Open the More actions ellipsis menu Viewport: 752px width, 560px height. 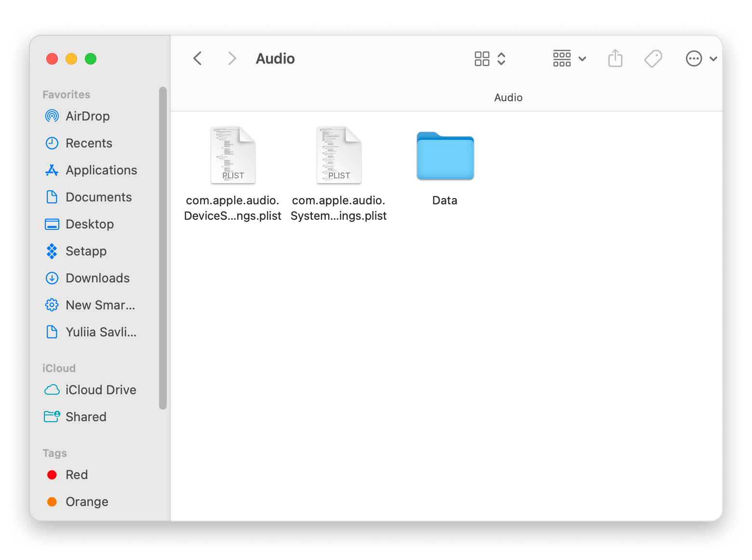pyautogui.click(x=701, y=59)
